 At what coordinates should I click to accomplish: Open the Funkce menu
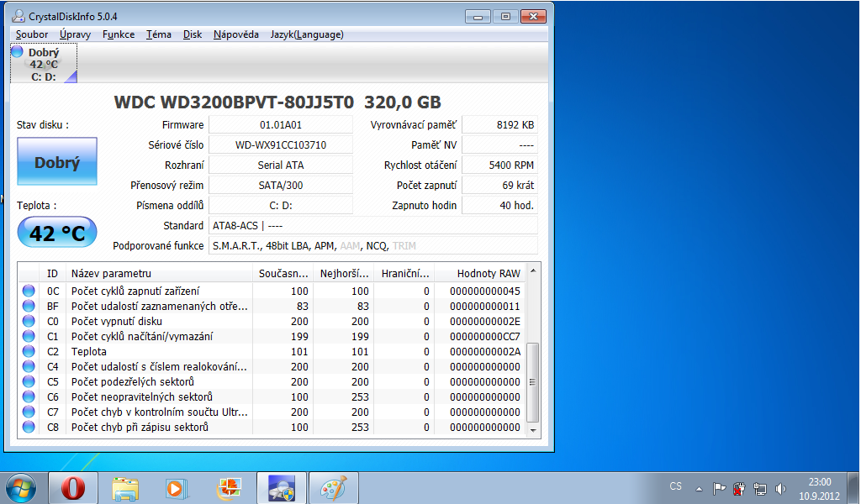118,34
